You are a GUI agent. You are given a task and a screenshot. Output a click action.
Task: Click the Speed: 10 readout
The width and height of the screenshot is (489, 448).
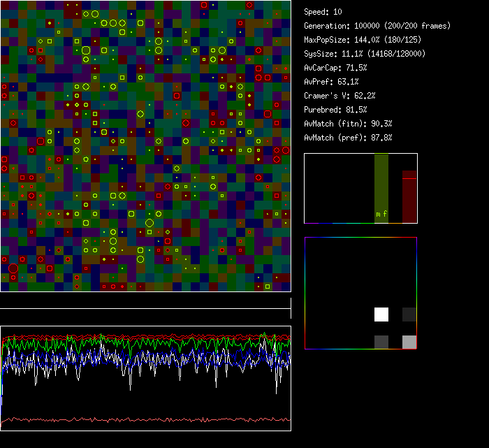pyautogui.click(x=323, y=12)
